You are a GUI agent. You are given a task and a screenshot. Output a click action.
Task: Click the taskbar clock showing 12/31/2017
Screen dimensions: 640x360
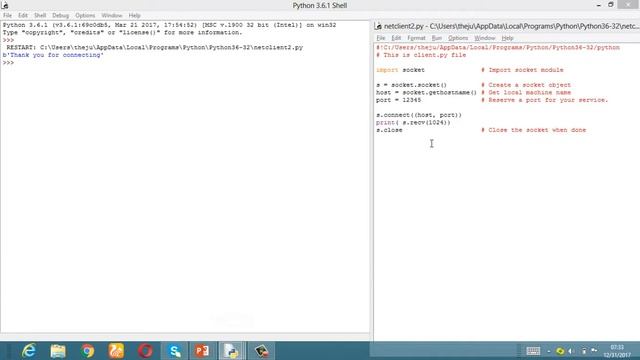pos(617,351)
